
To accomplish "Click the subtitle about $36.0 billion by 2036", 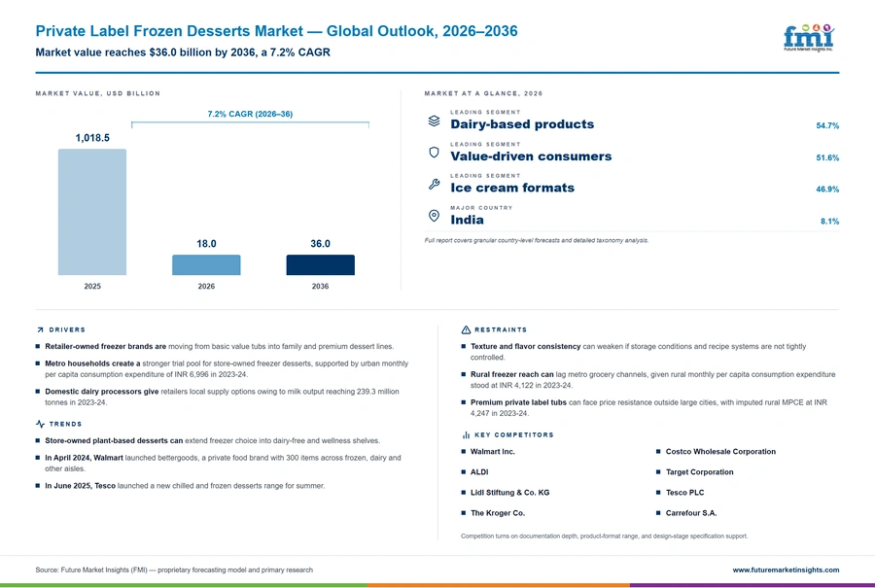I will 183,52.
